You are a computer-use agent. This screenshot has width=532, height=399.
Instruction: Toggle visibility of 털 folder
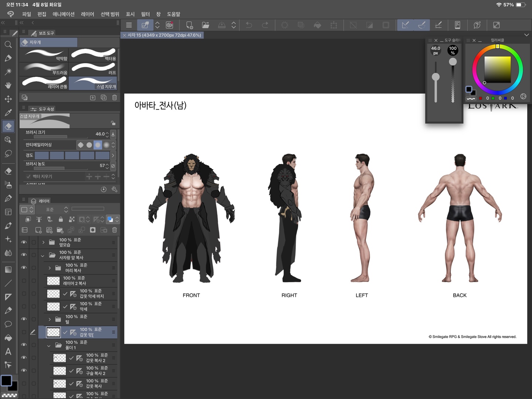tap(24, 319)
